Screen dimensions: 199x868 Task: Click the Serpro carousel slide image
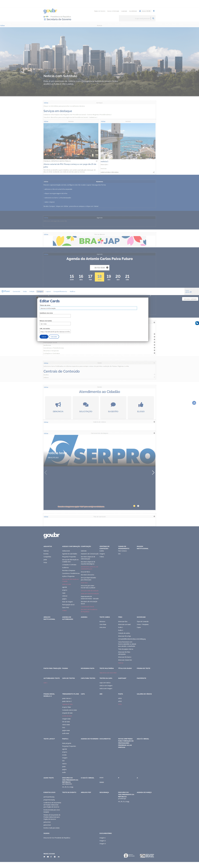[99, 451]
